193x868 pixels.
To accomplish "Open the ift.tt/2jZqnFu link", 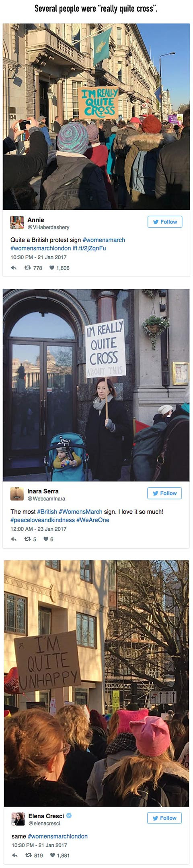I will click(x=89, y=248).
